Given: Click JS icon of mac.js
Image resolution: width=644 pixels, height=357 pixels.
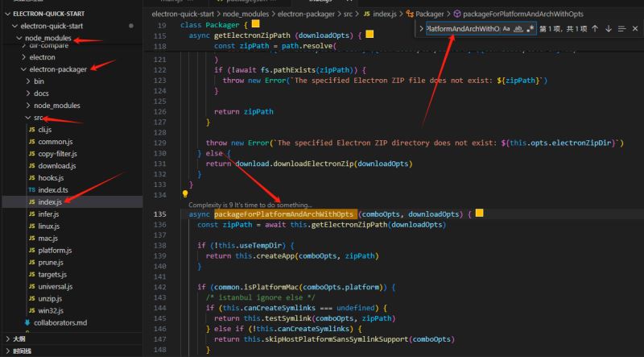Looking at the screenshot, I should point(32,239).
